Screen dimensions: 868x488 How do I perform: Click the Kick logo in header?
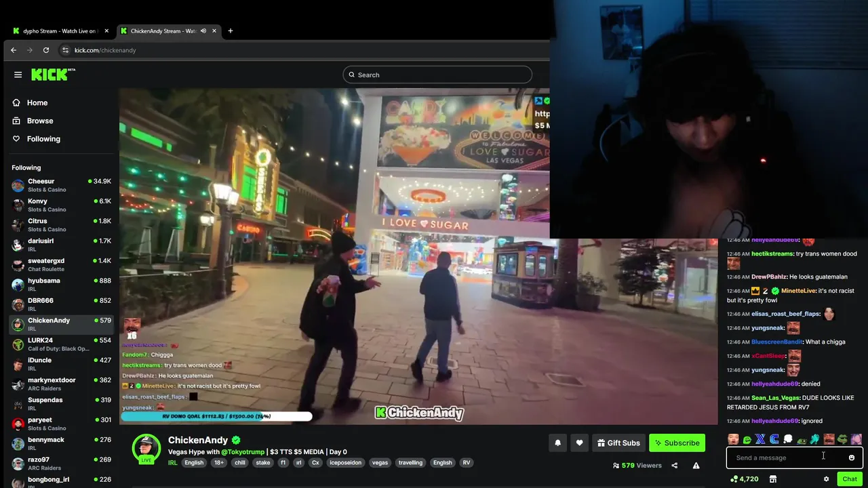point(53,75)
